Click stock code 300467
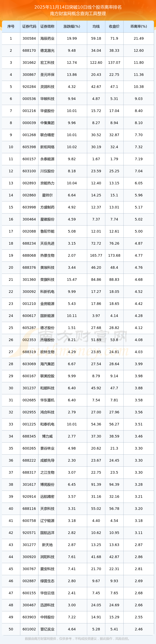This screenshot has height=644, width=156. pos(29,605)
